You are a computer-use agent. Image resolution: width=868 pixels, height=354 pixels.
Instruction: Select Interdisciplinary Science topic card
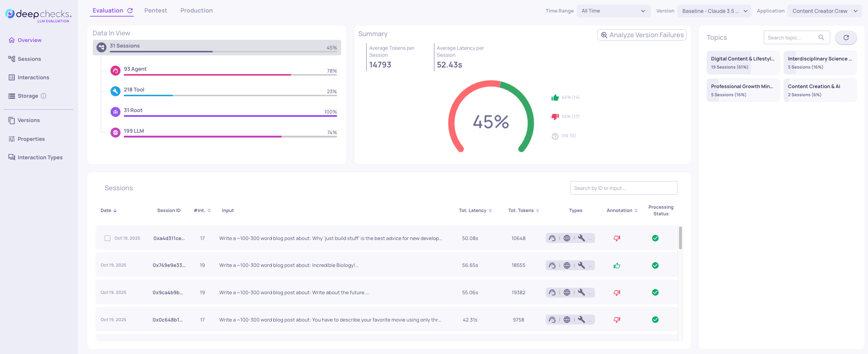[x=820, y=63]
